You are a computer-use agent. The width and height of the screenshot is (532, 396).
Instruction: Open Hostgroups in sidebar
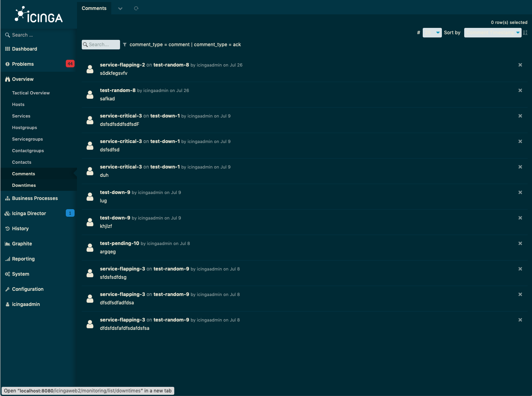click(x=24, y=127)
